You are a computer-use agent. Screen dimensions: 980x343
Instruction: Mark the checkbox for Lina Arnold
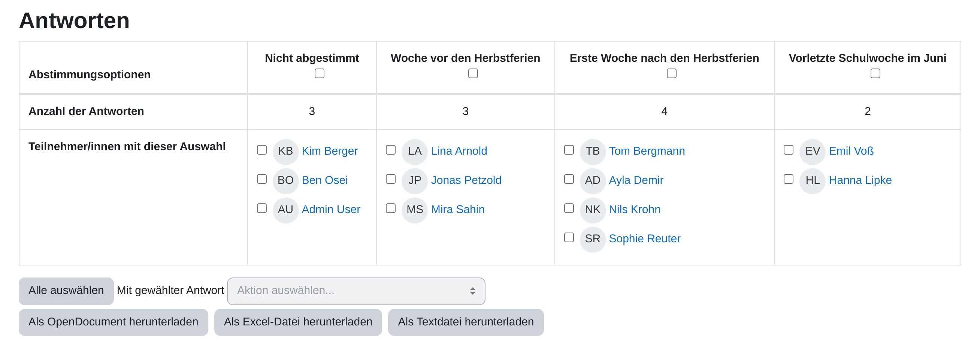(391, 150)
